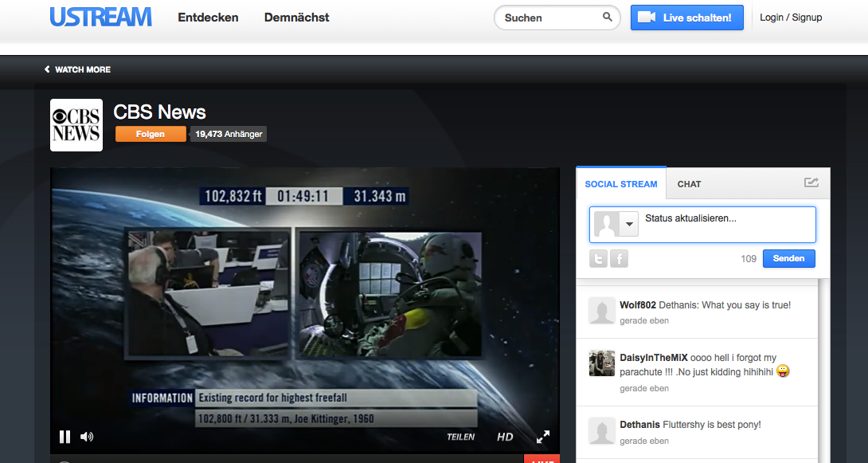Click the "gerade eben" timestamp under Dethanis
This screenshot has width=868, height=463.
point(644,441)
